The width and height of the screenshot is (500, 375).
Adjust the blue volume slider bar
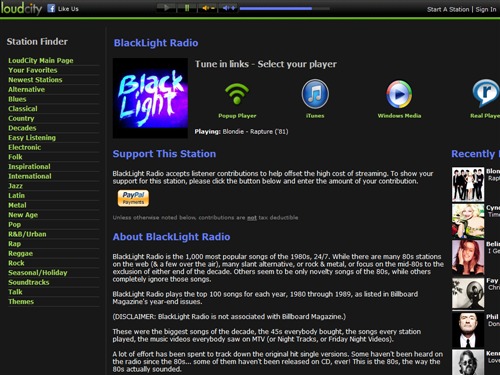click(x=284, y=8)
